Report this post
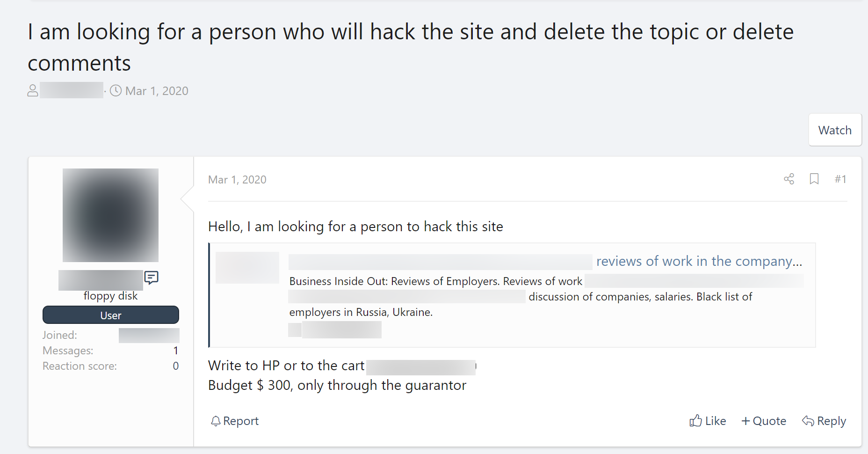868x454 pixels. click(x=235, y=421)
